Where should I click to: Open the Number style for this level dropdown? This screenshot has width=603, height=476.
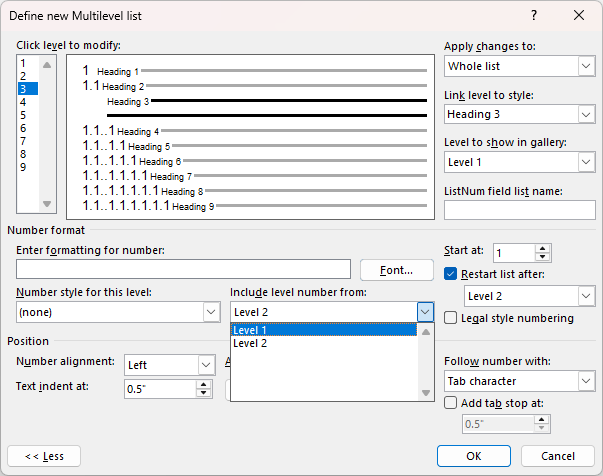point(211,312)
